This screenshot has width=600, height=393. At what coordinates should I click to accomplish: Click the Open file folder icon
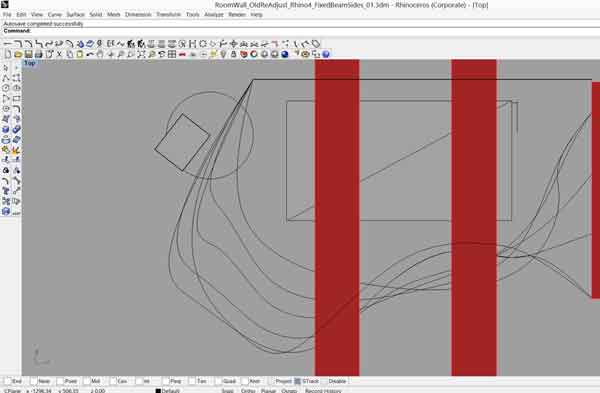pyautogui.click(x=18, y=54)
